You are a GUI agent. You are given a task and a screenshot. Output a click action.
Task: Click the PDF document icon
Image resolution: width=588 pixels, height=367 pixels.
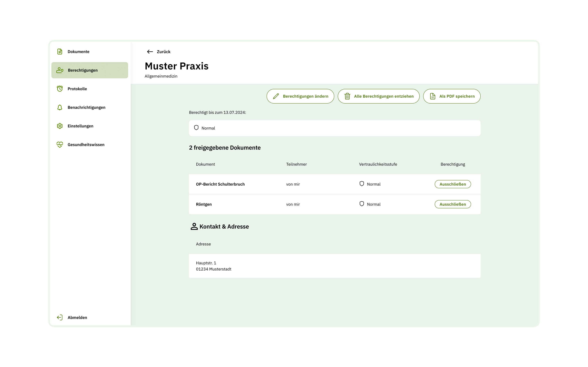[x=432, y=96]
